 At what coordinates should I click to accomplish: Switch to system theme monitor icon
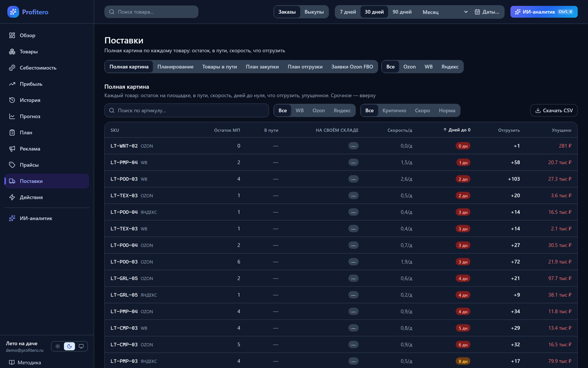point(81,346)
